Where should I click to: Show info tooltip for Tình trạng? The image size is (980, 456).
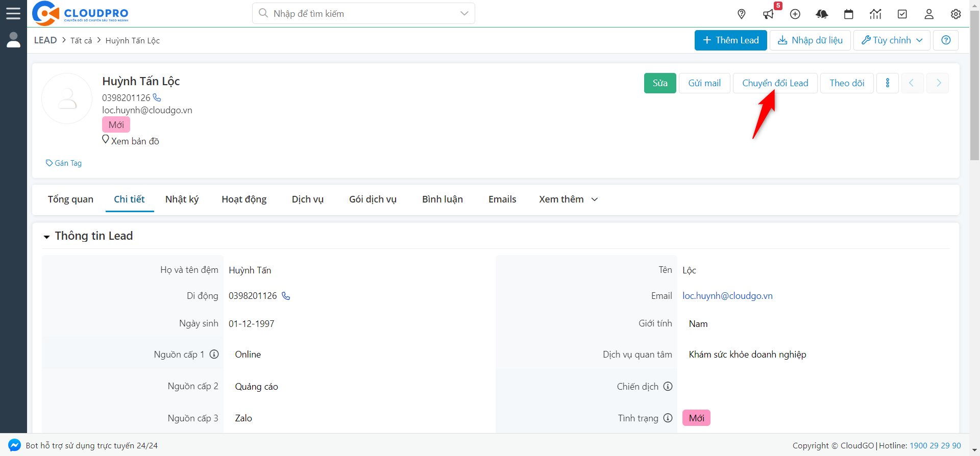point(668,418)
